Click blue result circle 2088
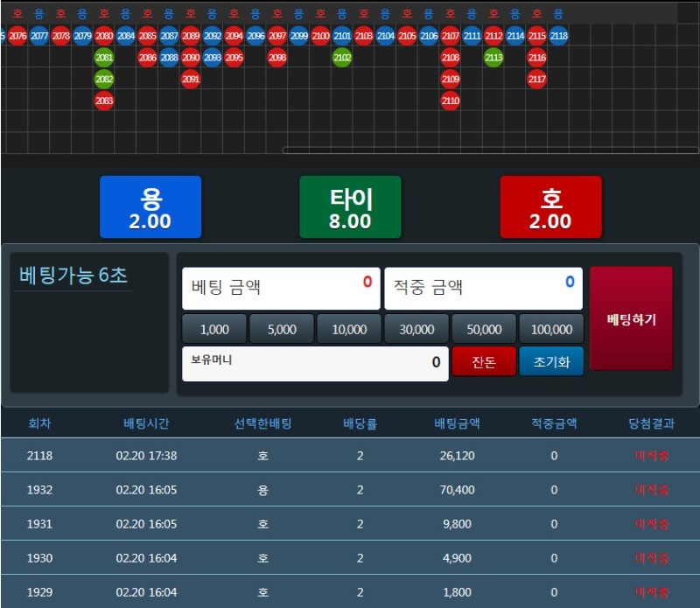The height and width of the screenshot is (608, 700). [169, 58]
